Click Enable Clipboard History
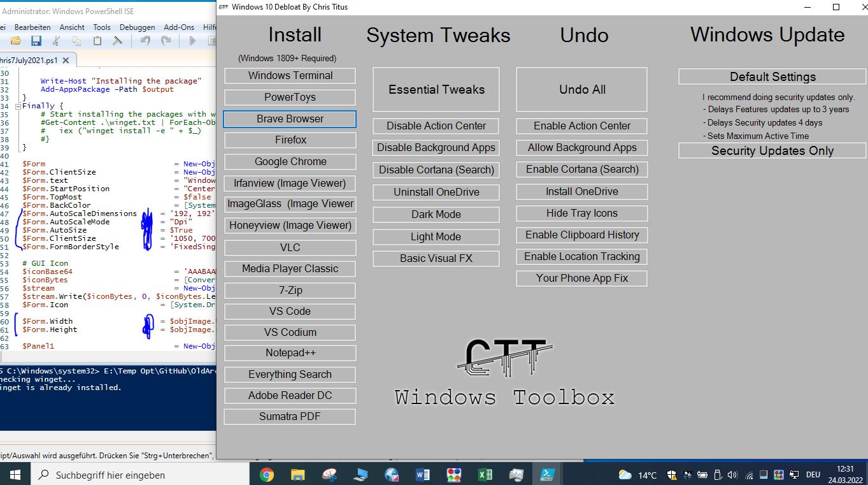The width and height of the screenshot is (868, 485). click(x=582, y=235)
